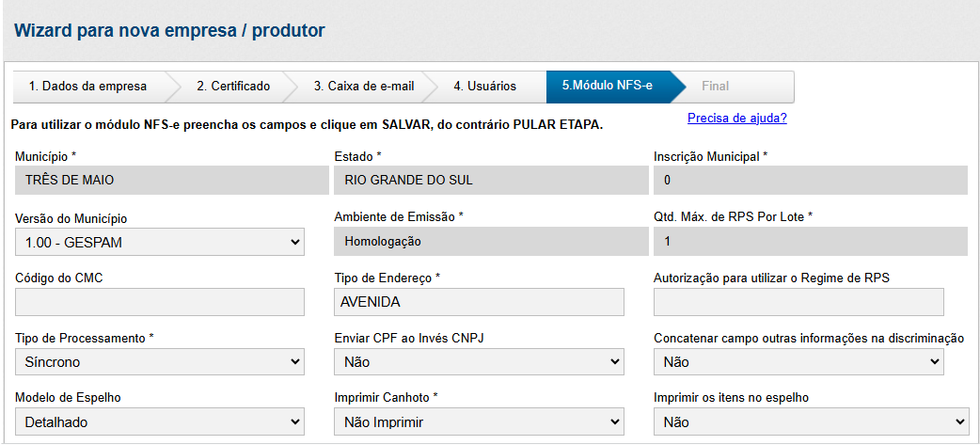This screenshot has width=980, height=445.
Task: Click the Autorização Regime de RPS field
Action: pos(798,302)
